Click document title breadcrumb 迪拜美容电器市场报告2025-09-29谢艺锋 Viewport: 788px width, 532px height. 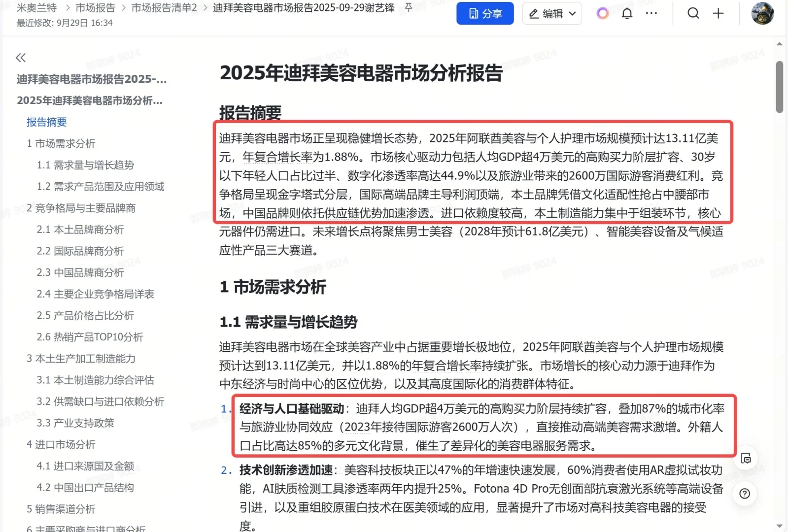[x=304, y=8]
